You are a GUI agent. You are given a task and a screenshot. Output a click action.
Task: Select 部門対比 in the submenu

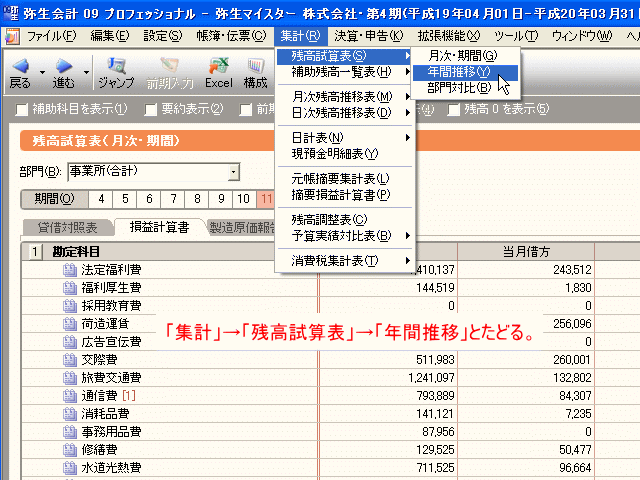tap(465, 88)
